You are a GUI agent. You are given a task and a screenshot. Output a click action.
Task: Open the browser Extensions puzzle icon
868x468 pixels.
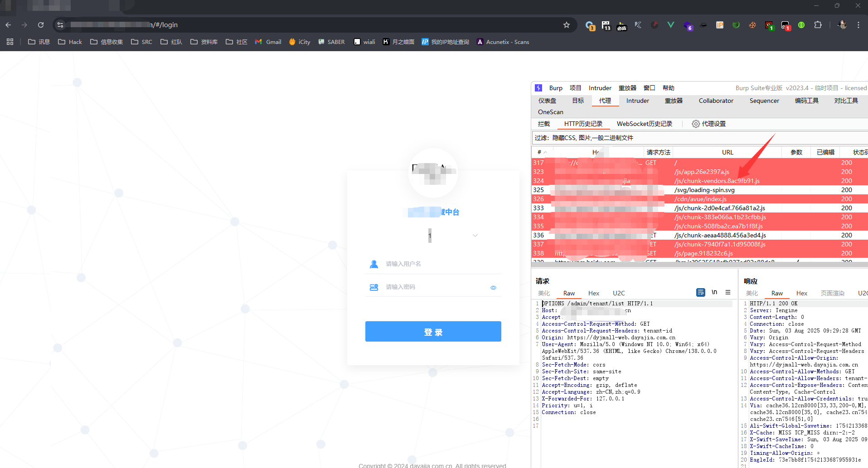pyautogui.click(x=818, y=25)
